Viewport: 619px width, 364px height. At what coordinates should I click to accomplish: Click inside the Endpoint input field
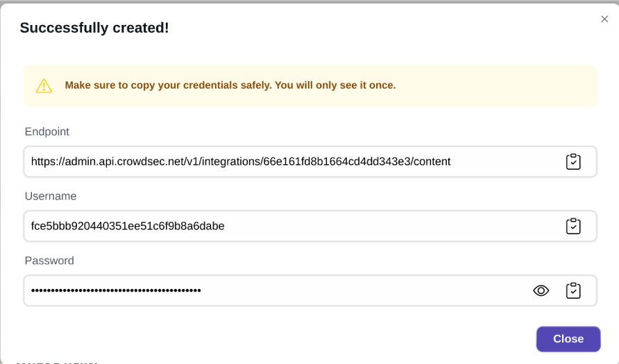(x=500, y=162)
